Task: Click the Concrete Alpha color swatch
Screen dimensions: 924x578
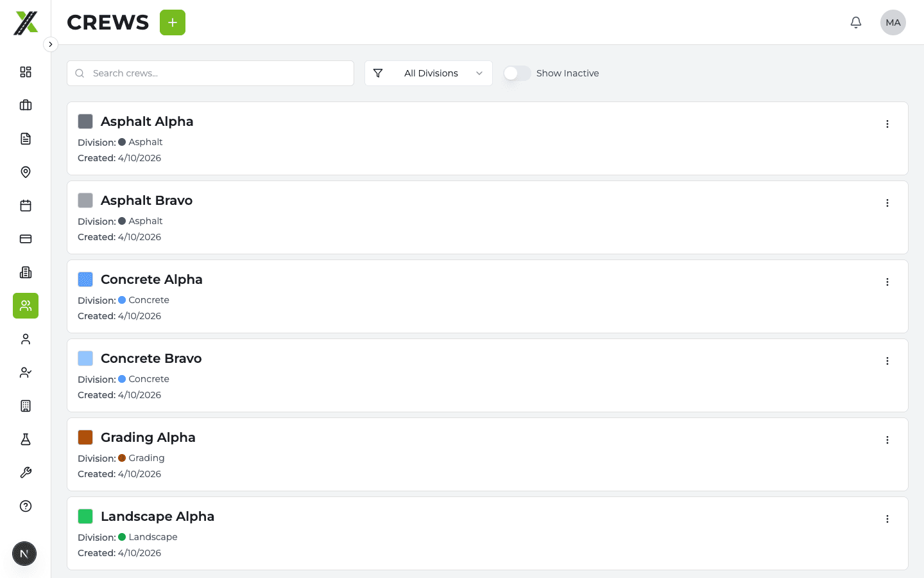Action: [x=85, y=279]
